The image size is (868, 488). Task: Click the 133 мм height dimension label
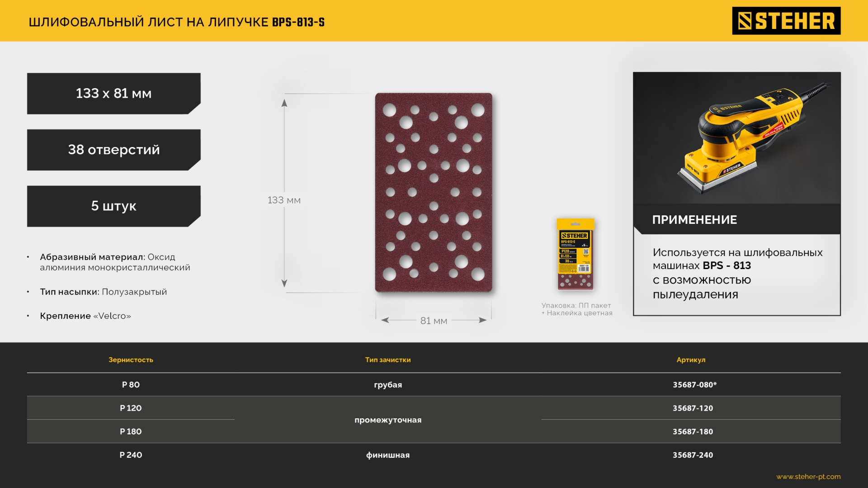pyautogui.click(x=284, y=200)
